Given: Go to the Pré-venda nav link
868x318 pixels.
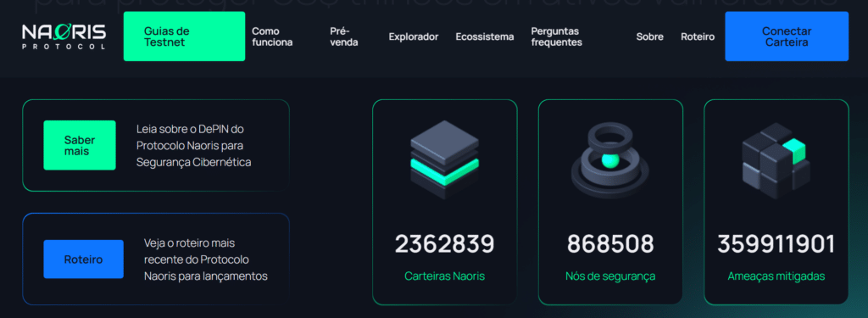Looking at the screenshot, I should [x=344, y=36].
